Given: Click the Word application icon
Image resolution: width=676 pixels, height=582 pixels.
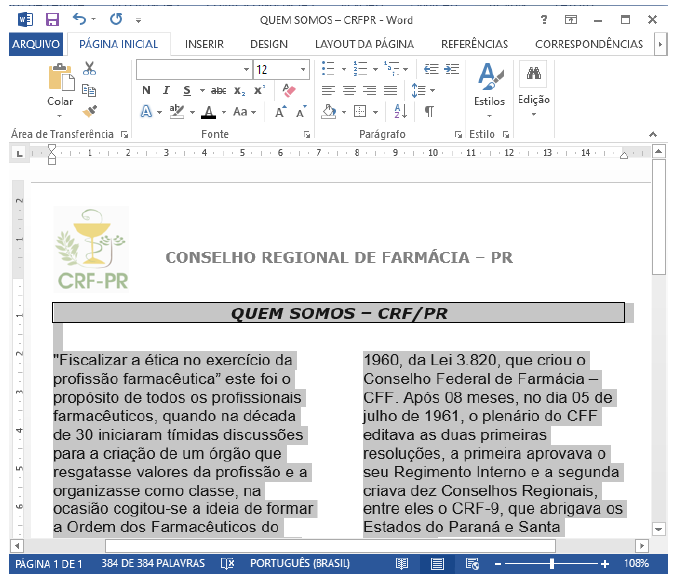Looking at the screenshot, I should point(25,19).
